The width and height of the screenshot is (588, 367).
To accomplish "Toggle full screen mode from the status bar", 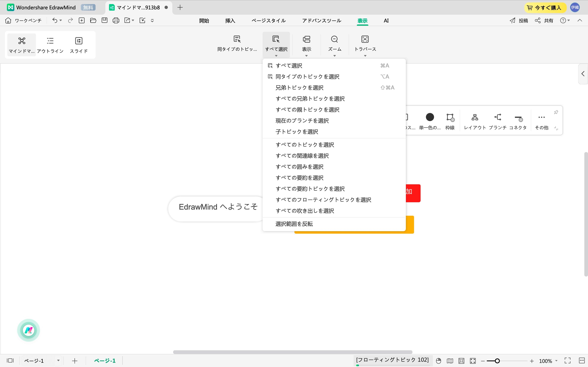I will [x=568, y=360].
